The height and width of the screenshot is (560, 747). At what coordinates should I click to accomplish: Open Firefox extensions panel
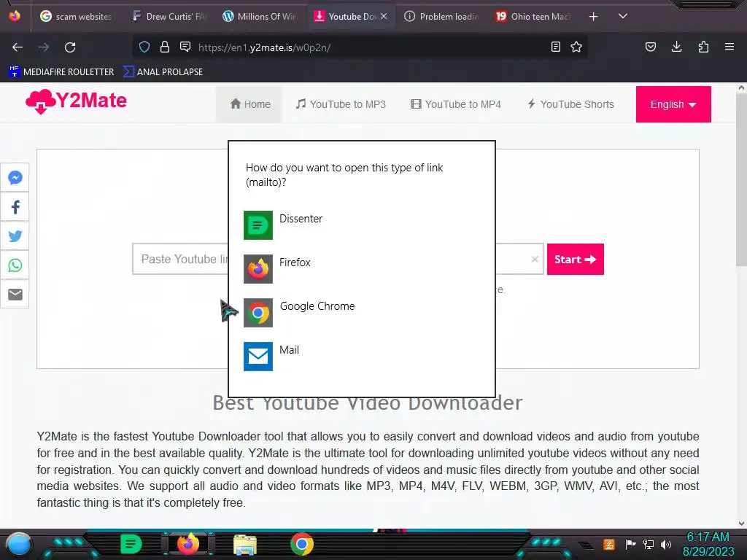coord(703,47)
